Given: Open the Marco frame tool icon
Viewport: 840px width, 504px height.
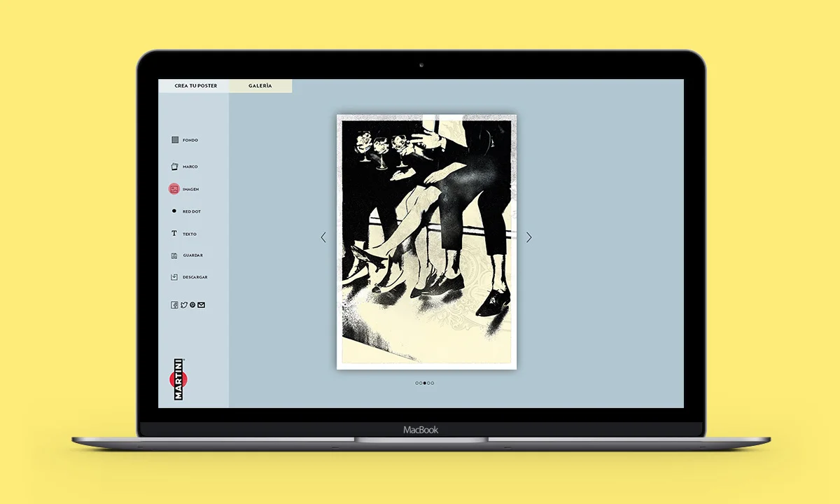Looking at the screenshot, I should [x=175, y=167].
